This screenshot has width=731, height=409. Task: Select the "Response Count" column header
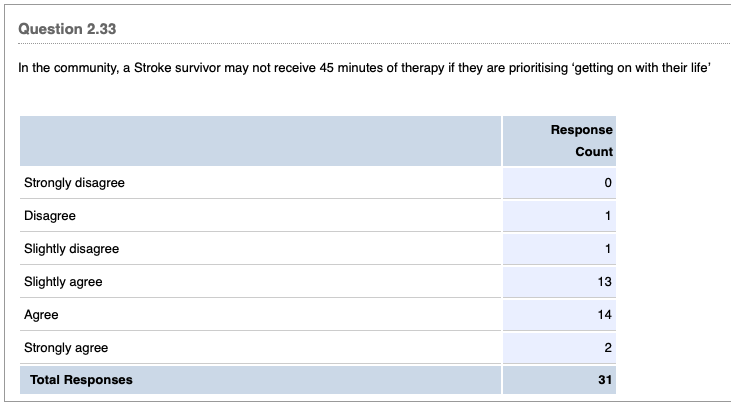(581, 141)
